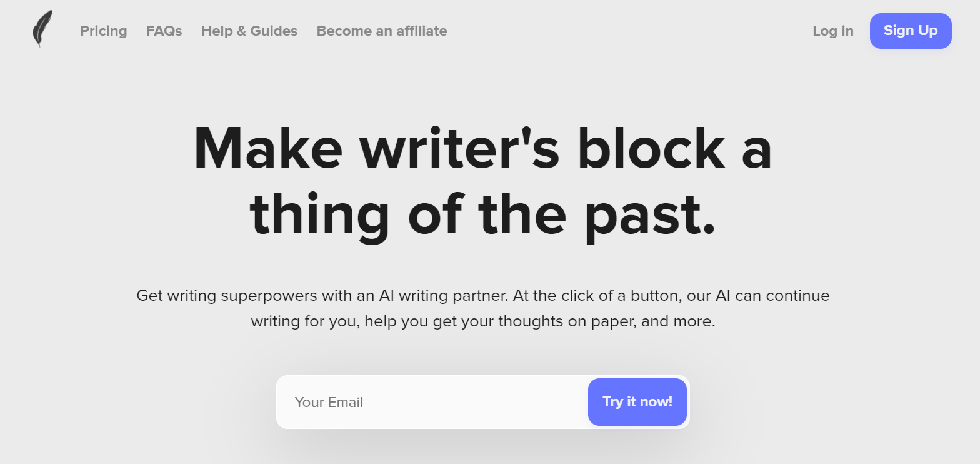
Task: Follow the Become an affiliate link
Action: tap(382, 31)
